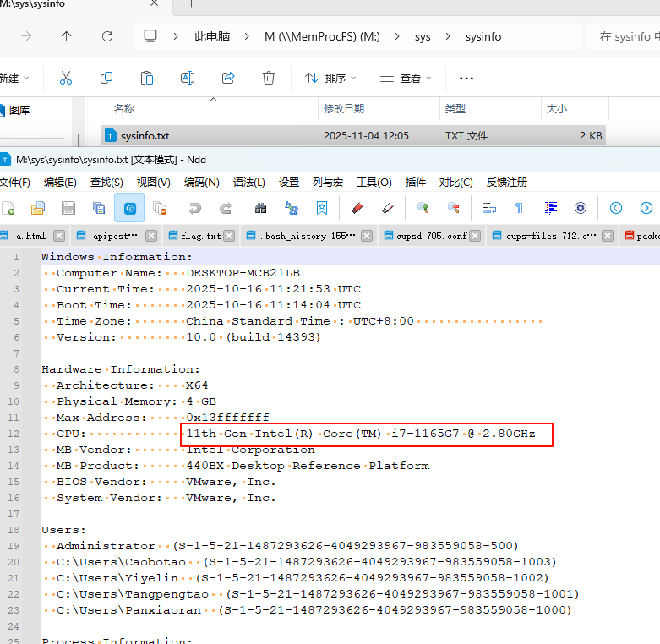This screenshot has height=644, width=660.
Task: Open file using the folder icon
Action: pos(38,208)
